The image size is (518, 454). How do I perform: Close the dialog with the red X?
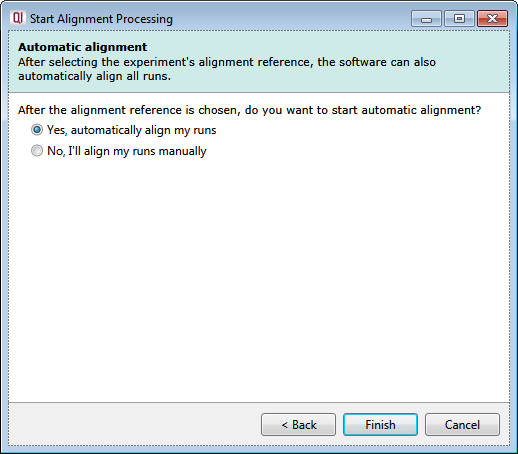(492, 19)
